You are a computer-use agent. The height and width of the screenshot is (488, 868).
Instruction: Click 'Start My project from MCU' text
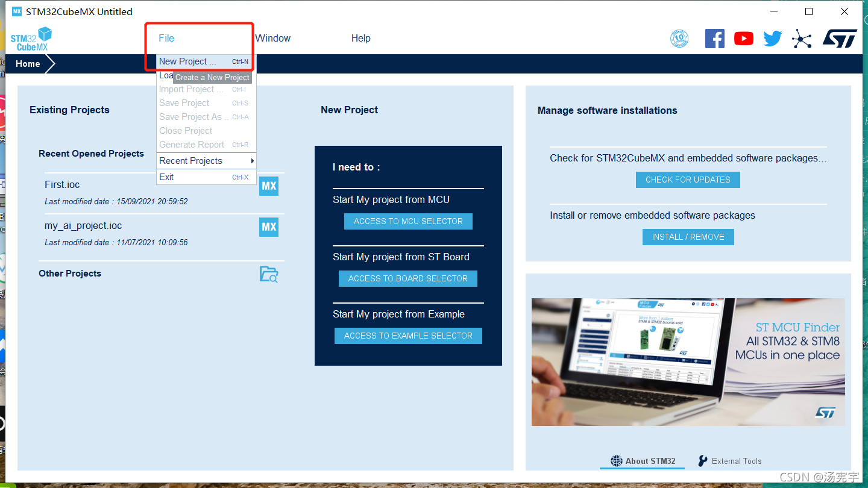(x=391, y=199)
